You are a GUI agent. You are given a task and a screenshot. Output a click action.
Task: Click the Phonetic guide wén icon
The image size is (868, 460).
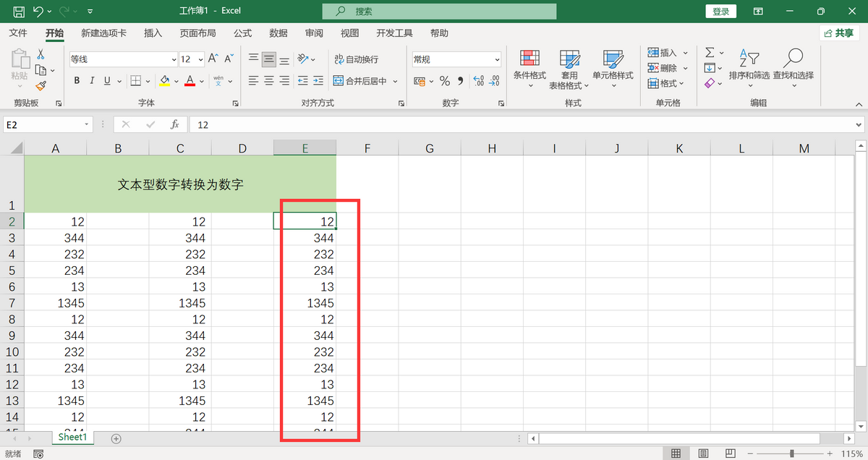(218, 81)
